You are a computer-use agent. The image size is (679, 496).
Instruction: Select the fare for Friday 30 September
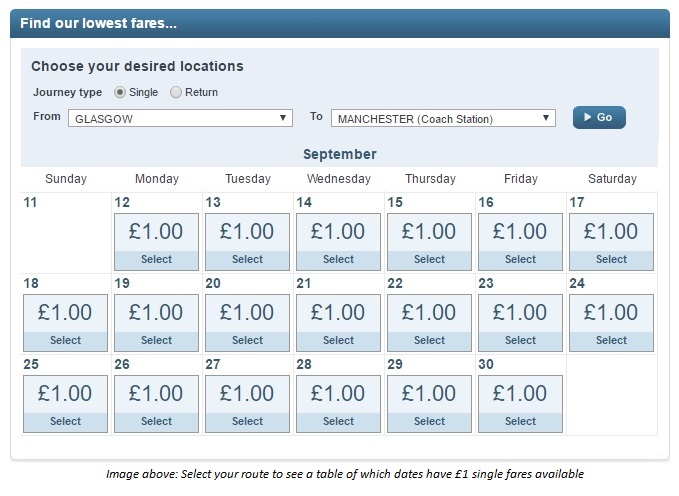520,404
